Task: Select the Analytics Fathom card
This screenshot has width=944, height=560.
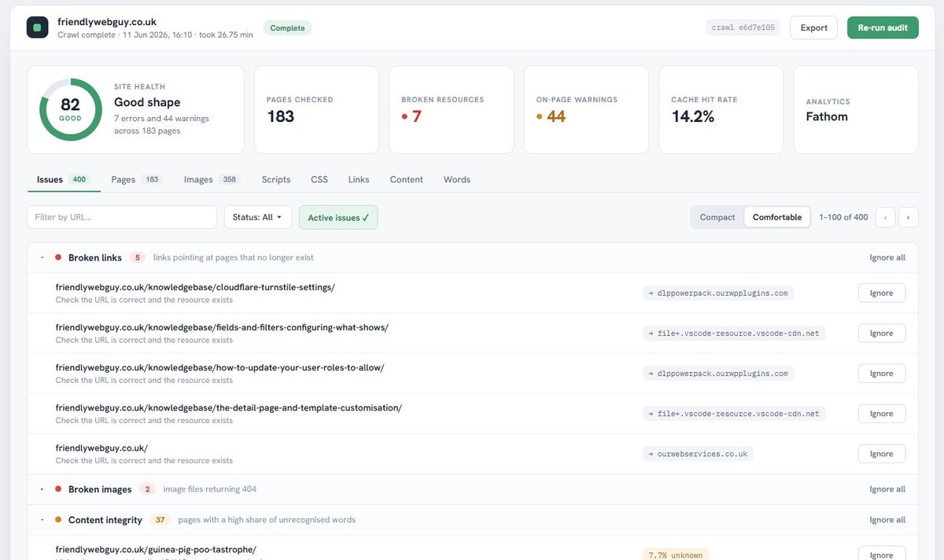Action: click(856, 109)
